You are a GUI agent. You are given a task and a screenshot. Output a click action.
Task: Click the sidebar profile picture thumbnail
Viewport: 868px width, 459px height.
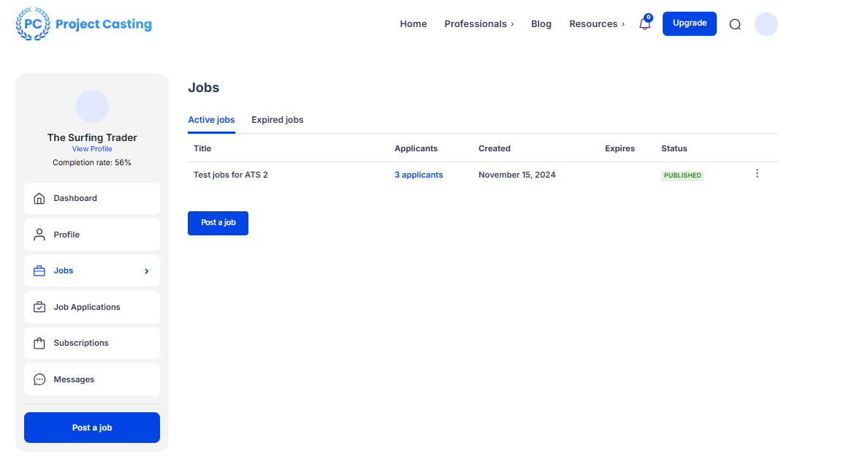click(x=92, y=107)
